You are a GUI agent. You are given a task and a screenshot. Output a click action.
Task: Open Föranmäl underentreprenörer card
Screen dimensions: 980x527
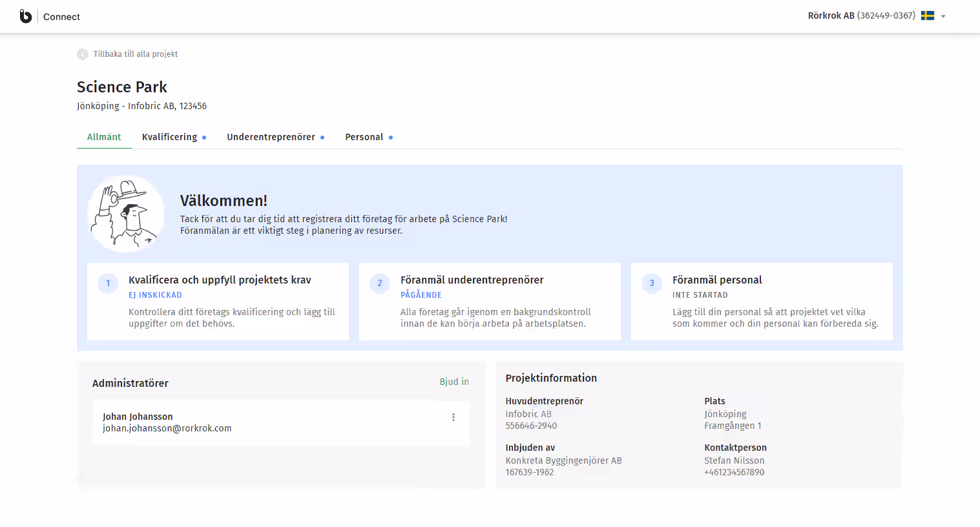(x=490, y=302)
